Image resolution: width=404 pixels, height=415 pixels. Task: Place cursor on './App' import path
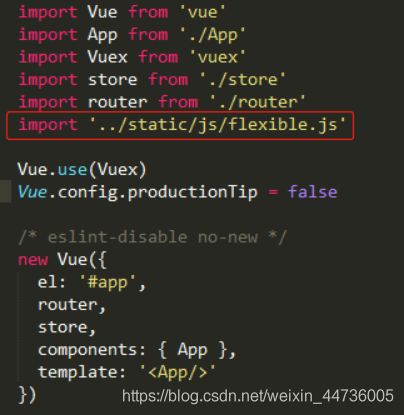click(x=212, y=35)
